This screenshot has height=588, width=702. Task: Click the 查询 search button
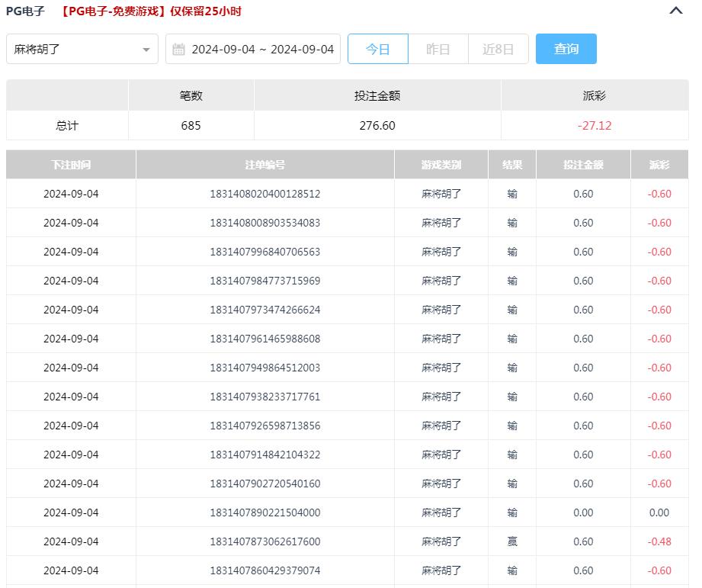566,48
